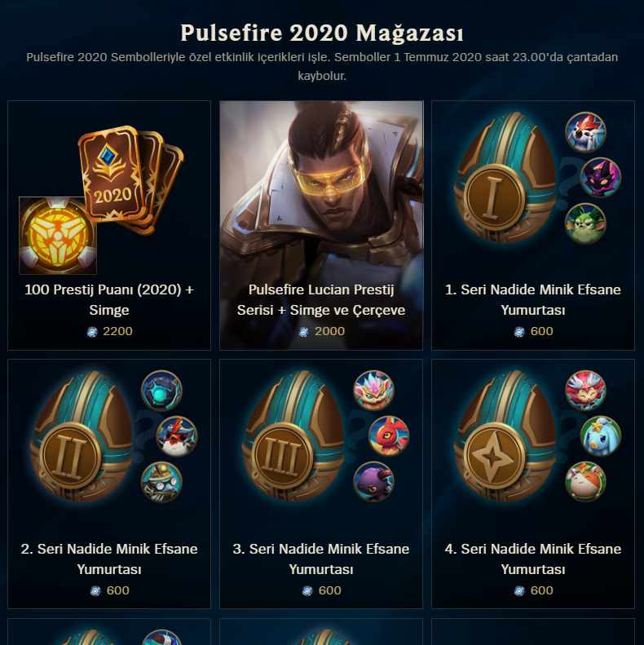Click the rock golem Little Legend portrait
The width and height of the screenshot is (644, 645).
pos(161,391)
